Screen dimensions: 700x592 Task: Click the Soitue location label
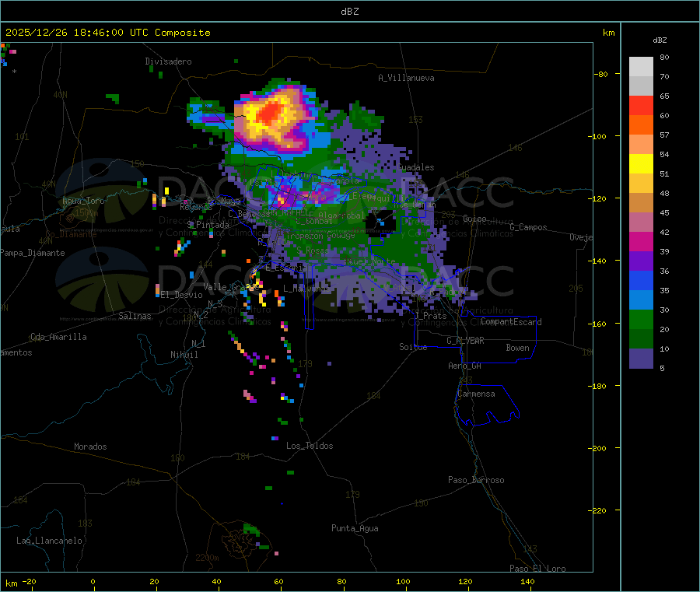coord(413,347)
